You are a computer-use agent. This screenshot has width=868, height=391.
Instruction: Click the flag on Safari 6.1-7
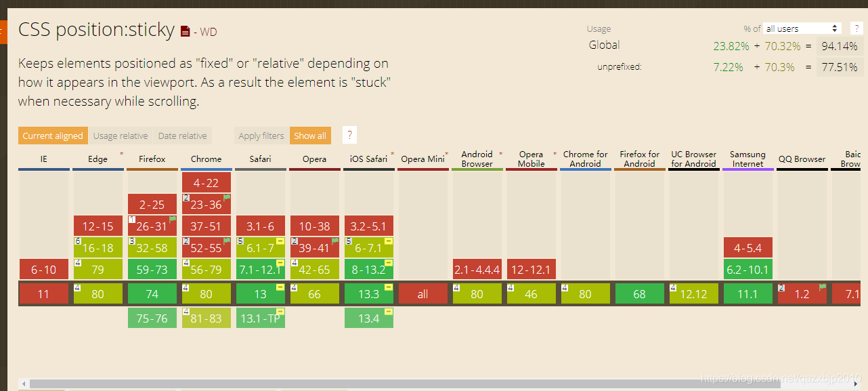[x=281, y=241]
